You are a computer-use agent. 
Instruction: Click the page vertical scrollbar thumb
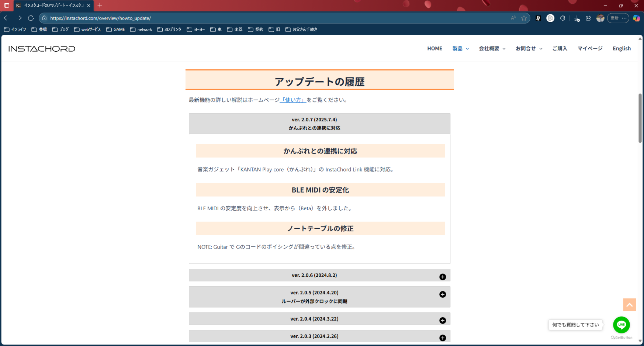point(640,118)
